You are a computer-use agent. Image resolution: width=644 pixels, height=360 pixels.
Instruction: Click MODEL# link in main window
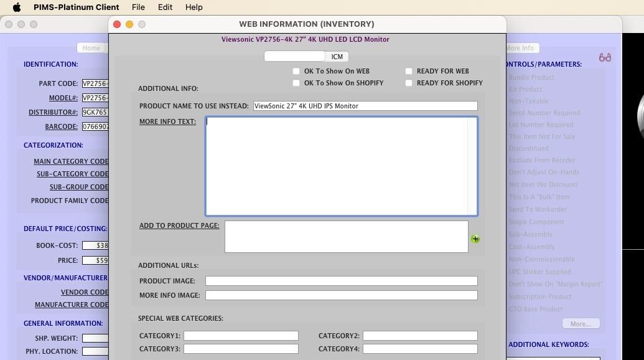tap(63, 98)
